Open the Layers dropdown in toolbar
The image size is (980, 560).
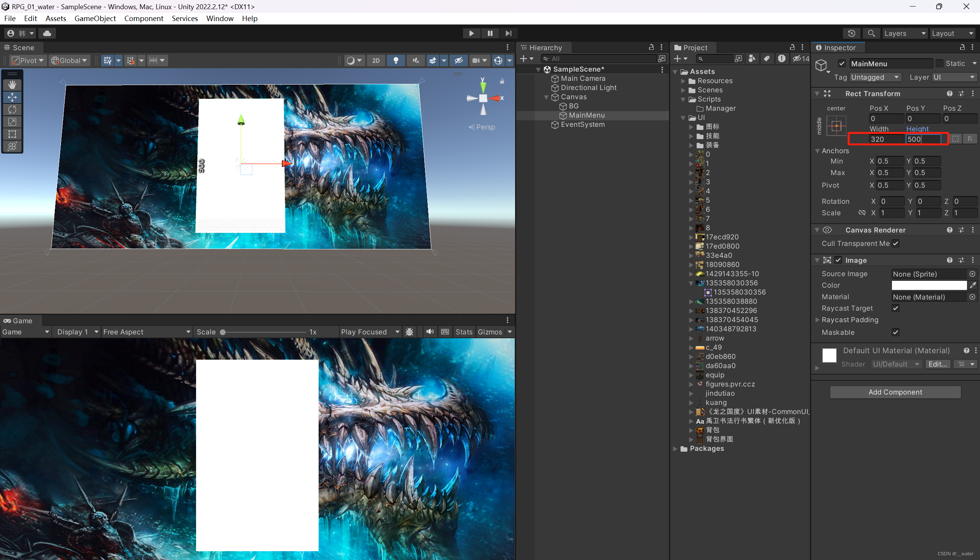(x=905, y=33)
